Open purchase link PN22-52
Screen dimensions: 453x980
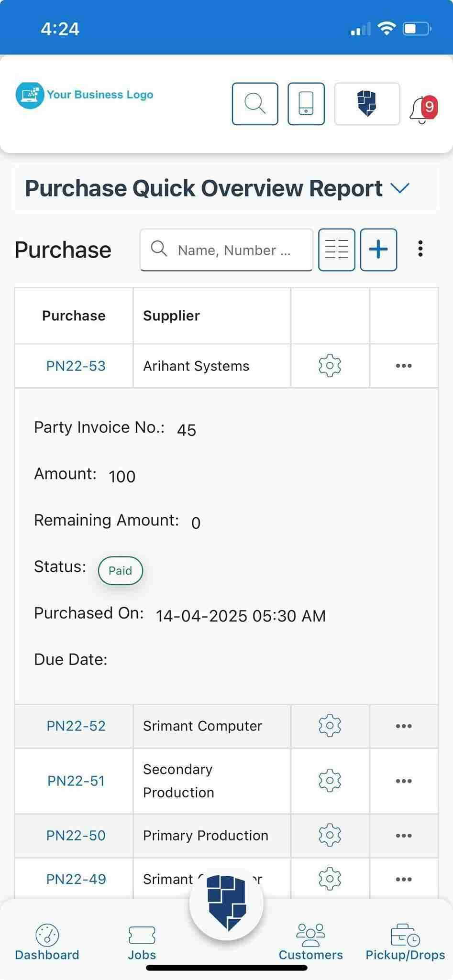(76, 726)
